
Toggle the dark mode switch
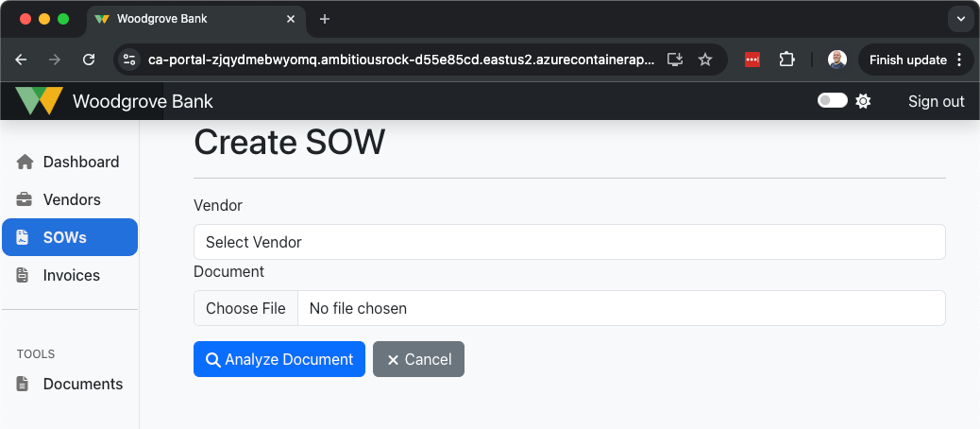pos(833,101)
